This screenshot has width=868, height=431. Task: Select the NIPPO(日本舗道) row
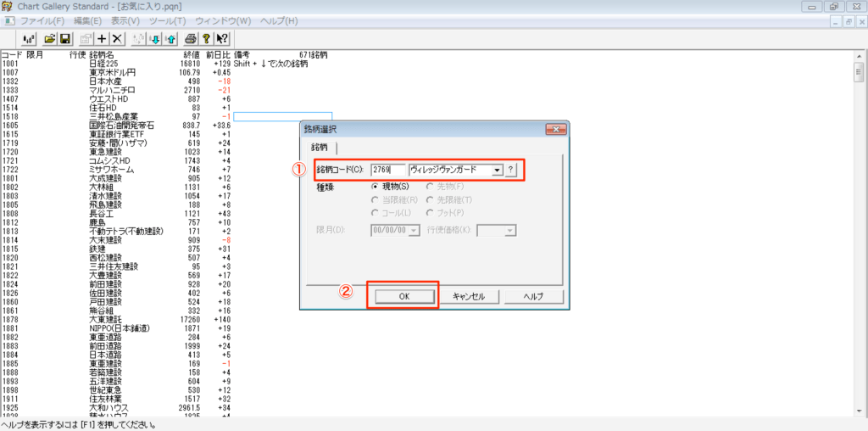[x=116, y=328]
